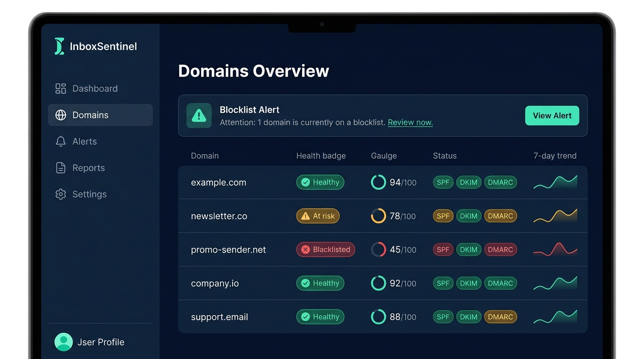Screen dimensions: 644x359
Task: Click the Domains globe icon
Action: click(61, 115)
